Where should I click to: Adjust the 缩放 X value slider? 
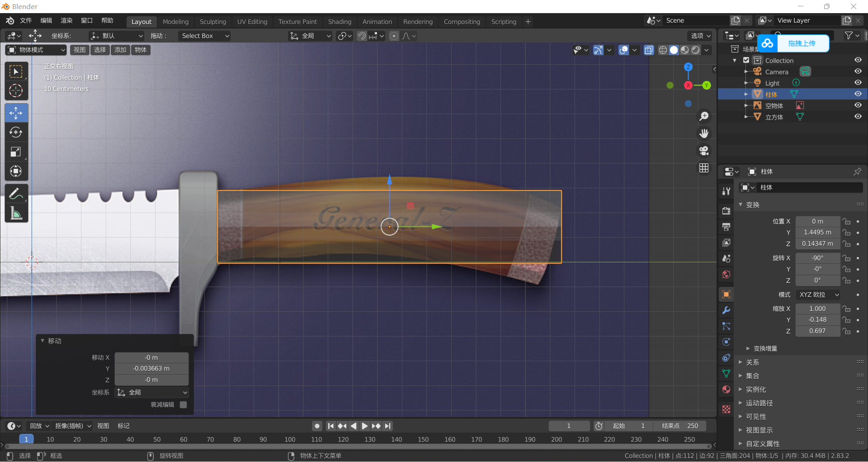(x=818, y=309)
